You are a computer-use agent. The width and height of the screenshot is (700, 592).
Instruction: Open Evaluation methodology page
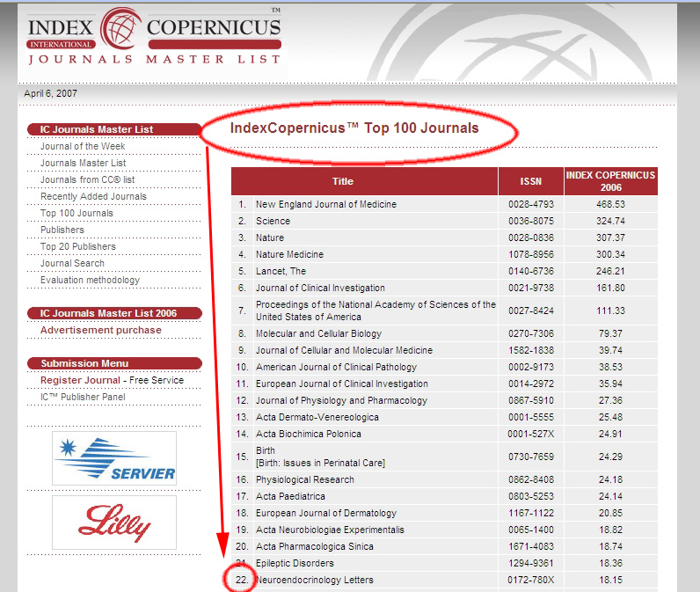(90, 280)
